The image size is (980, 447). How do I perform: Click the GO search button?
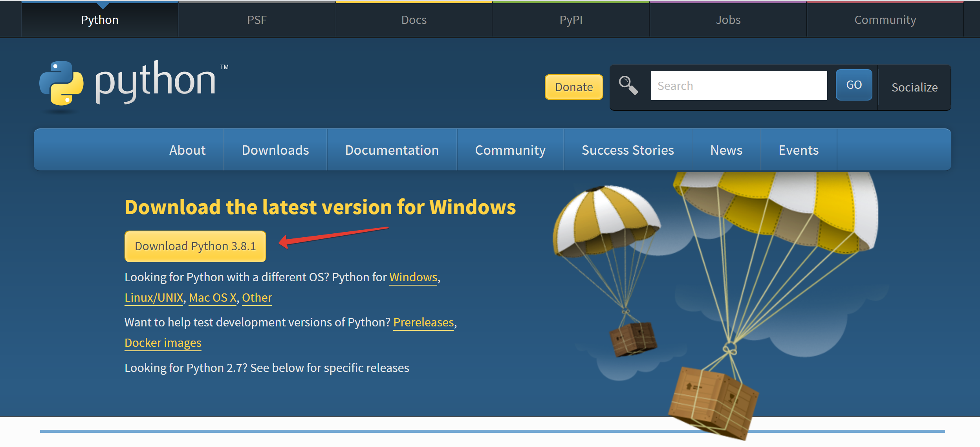click(x=854, y=85)
